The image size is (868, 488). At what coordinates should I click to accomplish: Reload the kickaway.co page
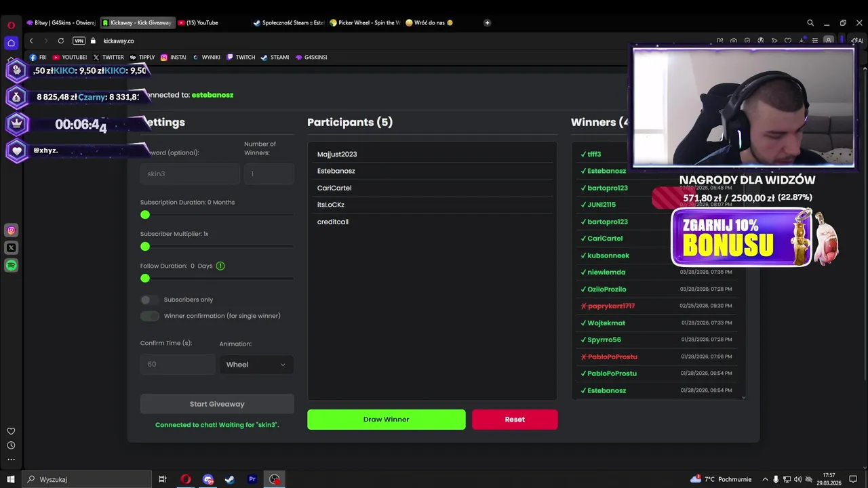tap(61, 41)
